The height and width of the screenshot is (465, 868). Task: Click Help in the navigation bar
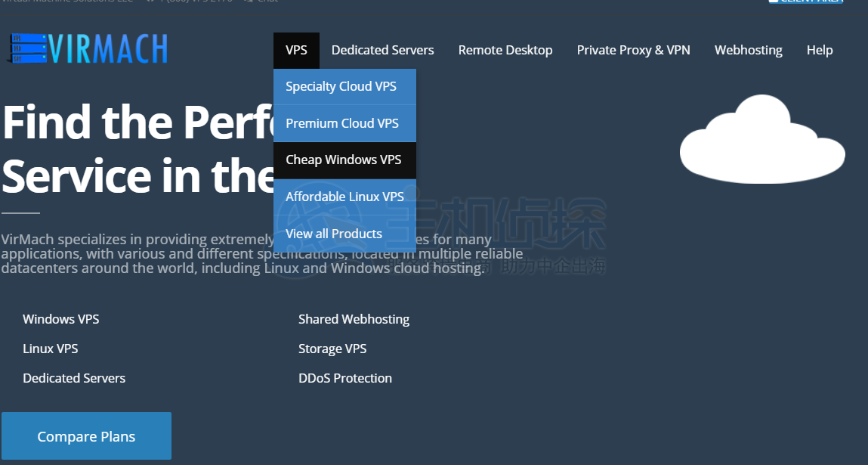[x=819, y=51]
